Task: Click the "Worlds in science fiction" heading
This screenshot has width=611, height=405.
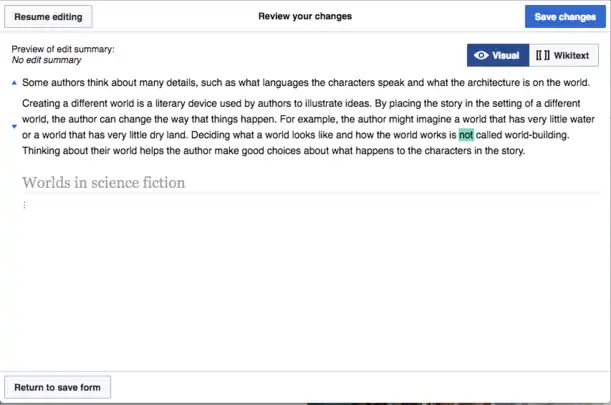Action: tap(103, 182)
